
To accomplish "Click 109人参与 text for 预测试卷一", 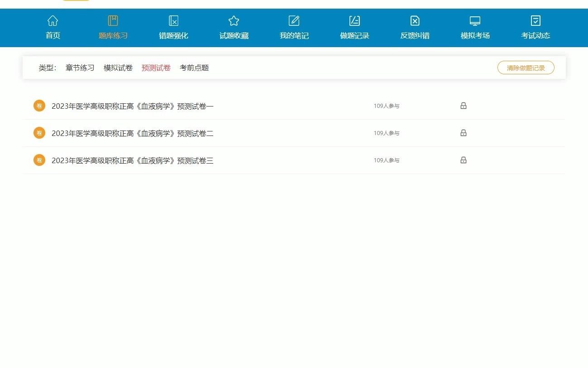I will pyautogui.click(x=387, y=106).
